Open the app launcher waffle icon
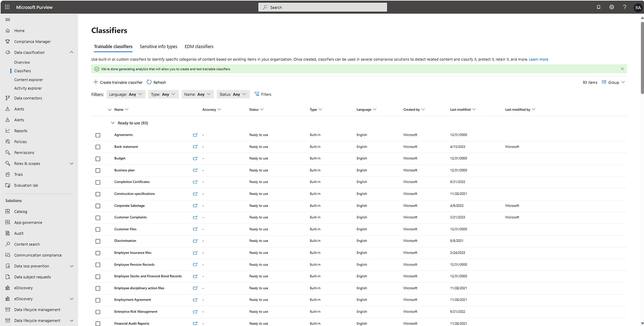 point(7,7)
